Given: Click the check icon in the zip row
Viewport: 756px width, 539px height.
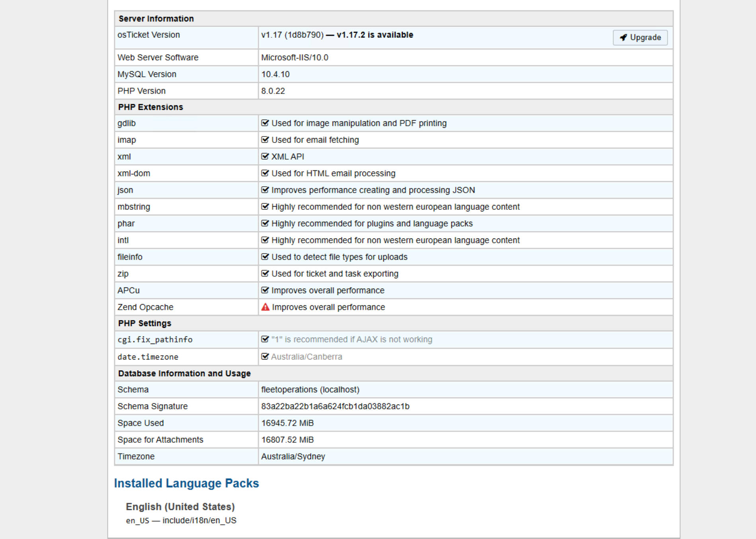Looking at the screenshot, I should tap(265, 273).
